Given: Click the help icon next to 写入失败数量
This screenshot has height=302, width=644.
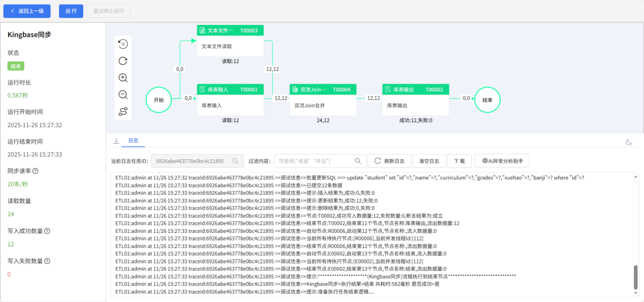Looking at the screenshot, I should (x=47, y=261).
